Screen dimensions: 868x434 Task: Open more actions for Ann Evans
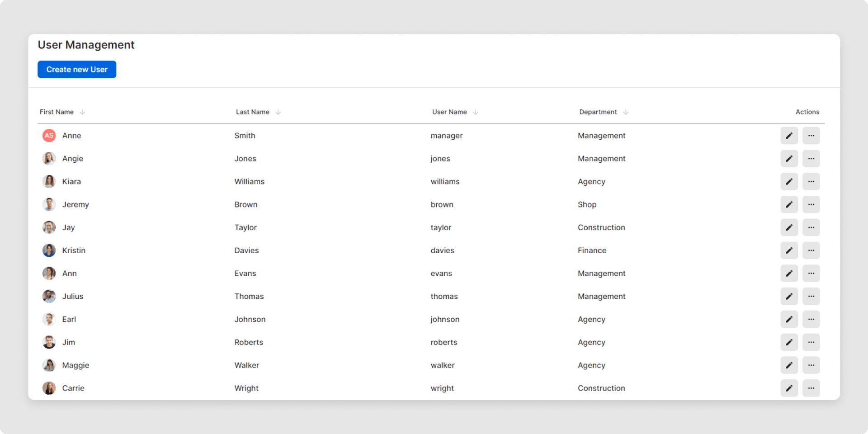point(811,274)
